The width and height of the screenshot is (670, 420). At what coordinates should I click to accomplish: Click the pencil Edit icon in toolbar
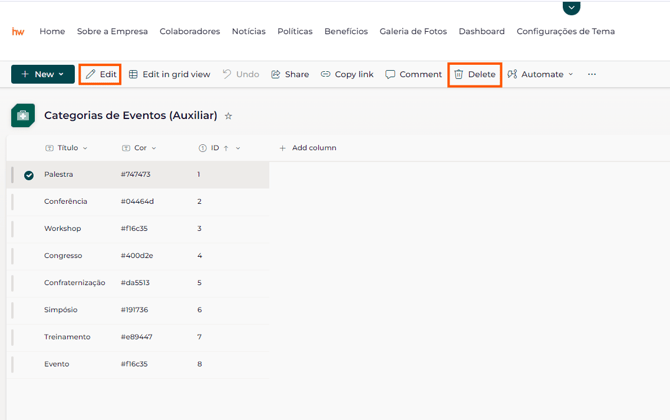pyautogui.click(x=91, y=75)
